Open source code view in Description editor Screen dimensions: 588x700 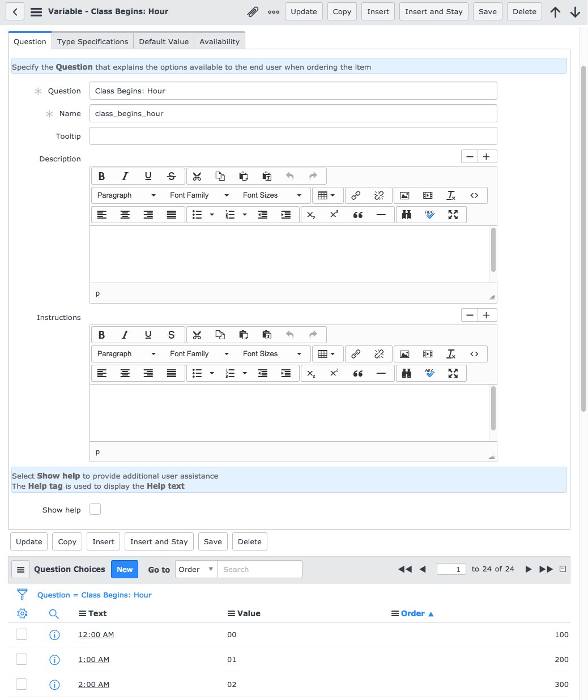(x=474, y=195)
